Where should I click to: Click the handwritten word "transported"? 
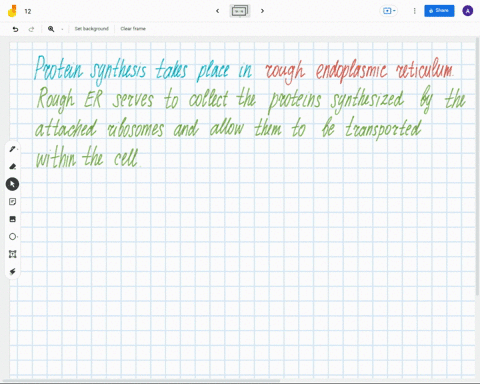(383, 128)
